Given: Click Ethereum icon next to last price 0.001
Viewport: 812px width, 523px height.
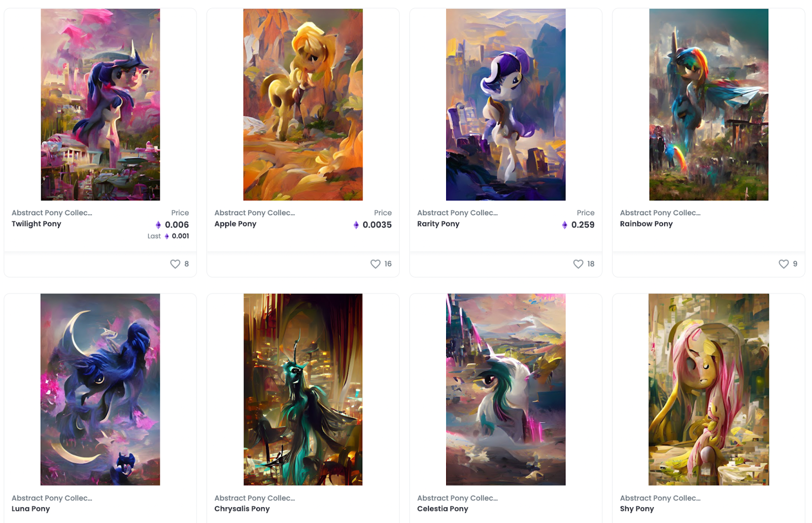Looking at the screenshot, I should pyautogui.click(x=166, y=236).
